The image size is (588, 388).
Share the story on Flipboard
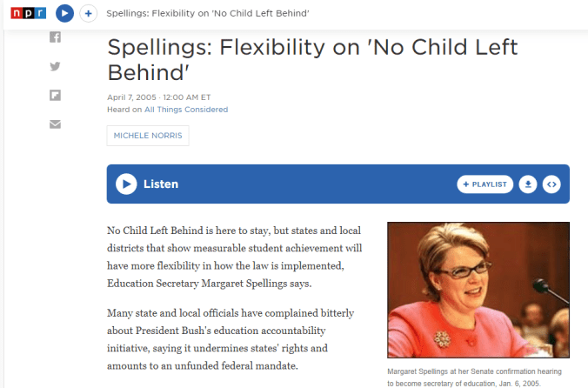[56, 95]
